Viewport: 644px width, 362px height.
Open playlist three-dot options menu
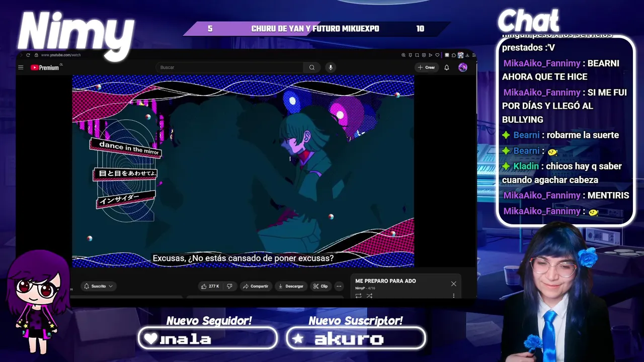click(454, 296)
